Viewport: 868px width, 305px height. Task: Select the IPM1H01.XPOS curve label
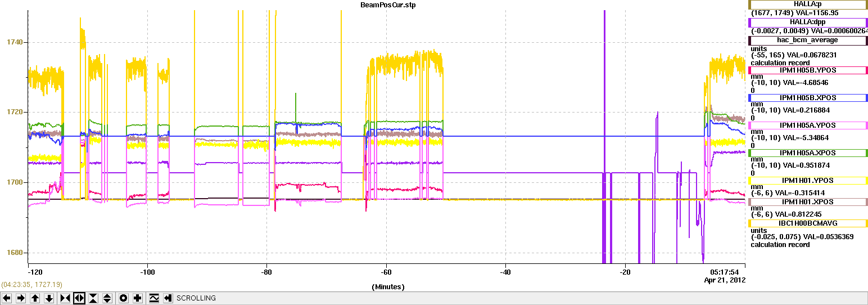[807, 201]
